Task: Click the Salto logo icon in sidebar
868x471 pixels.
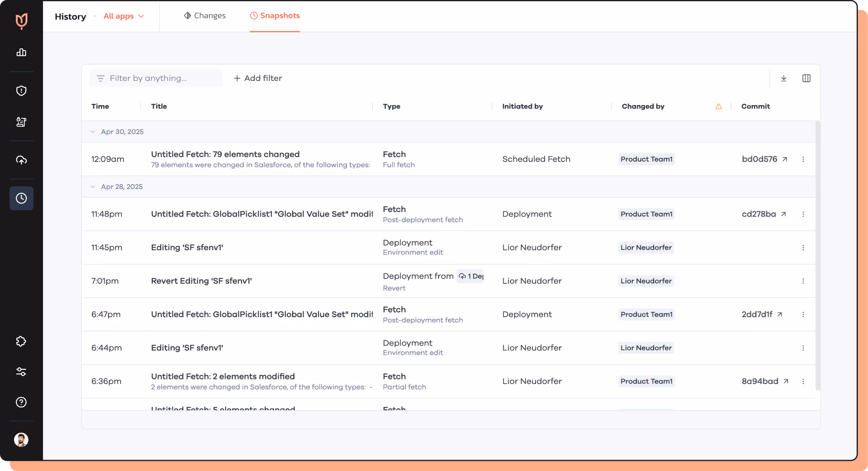Action: pyautogui.click(x=21, y=21)
